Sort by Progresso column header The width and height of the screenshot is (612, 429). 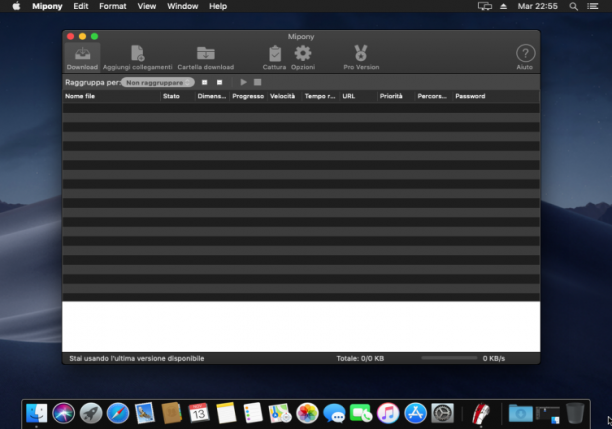coord(248,96)
